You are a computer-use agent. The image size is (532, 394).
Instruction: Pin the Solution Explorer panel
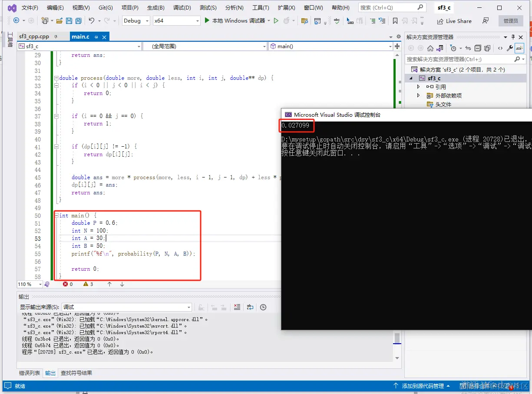(x=513, y=37)
